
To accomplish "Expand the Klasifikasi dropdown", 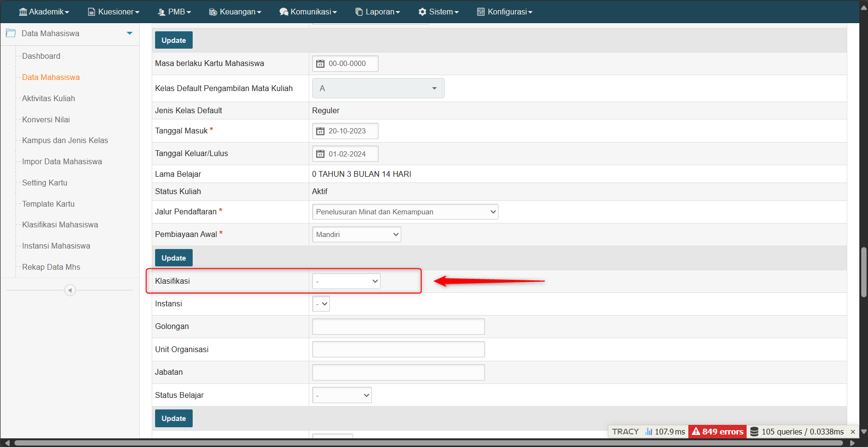I will point(346,281).
